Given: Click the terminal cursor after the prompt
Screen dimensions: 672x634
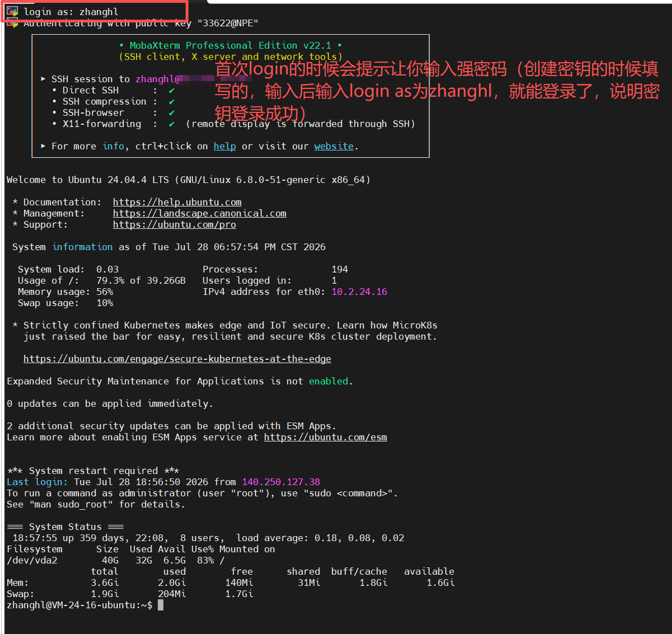Looking at the screenshot, I should click(x=161, y=605).
